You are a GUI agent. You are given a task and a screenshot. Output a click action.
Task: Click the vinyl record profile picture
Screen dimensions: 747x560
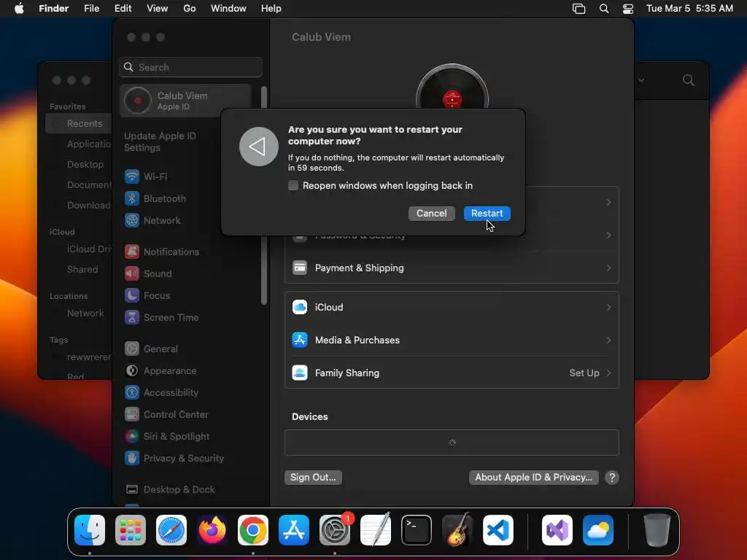(452, 87)
